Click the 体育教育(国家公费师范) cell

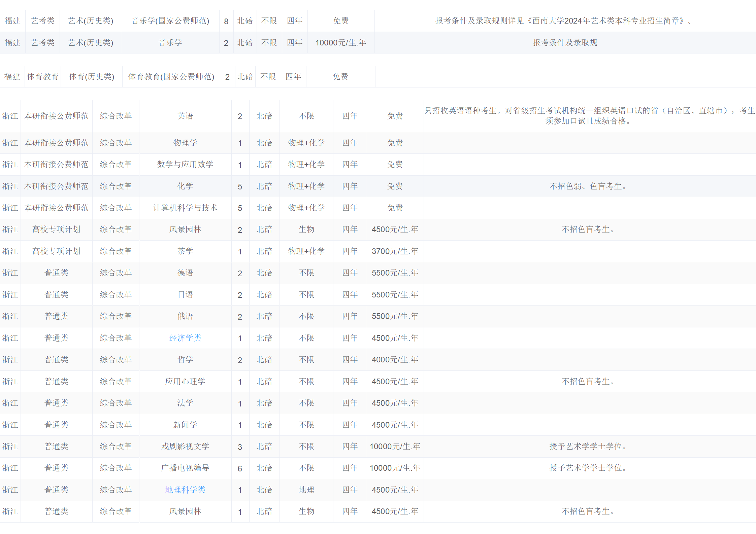171,77
